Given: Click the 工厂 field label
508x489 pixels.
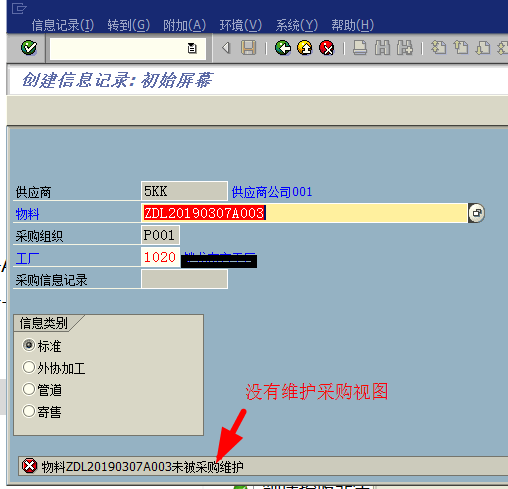Looking at the screenshot, I should pos(27,258).
